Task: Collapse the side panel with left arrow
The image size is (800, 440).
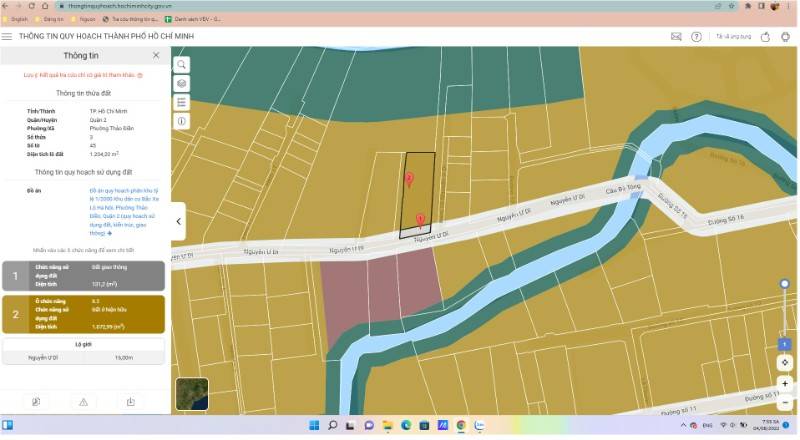Action: 178,221
